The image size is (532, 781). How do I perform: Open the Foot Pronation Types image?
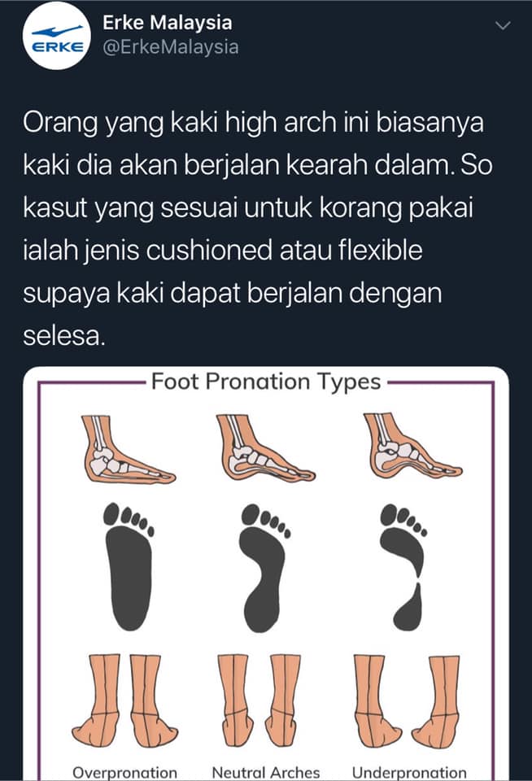[266, 574]
